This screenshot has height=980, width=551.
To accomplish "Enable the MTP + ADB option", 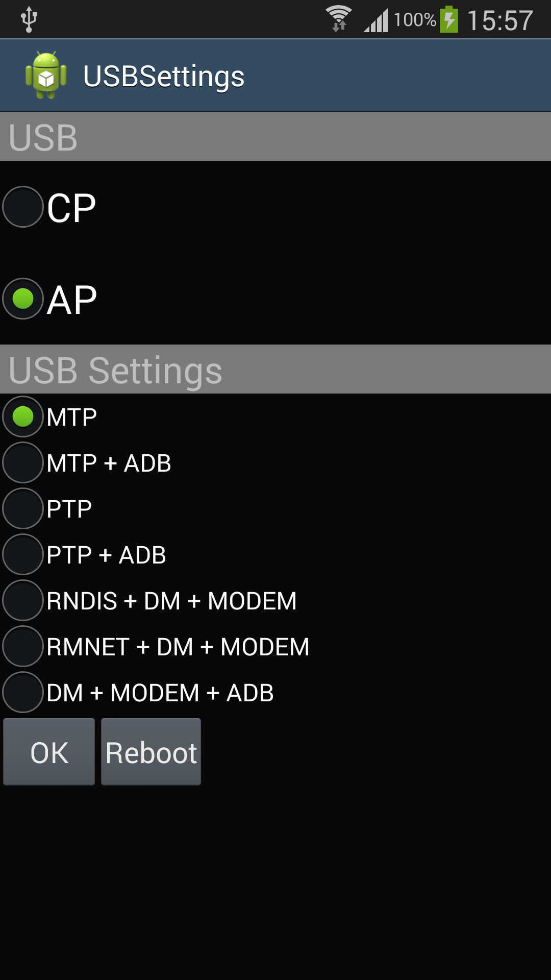I will coord(23,462).
